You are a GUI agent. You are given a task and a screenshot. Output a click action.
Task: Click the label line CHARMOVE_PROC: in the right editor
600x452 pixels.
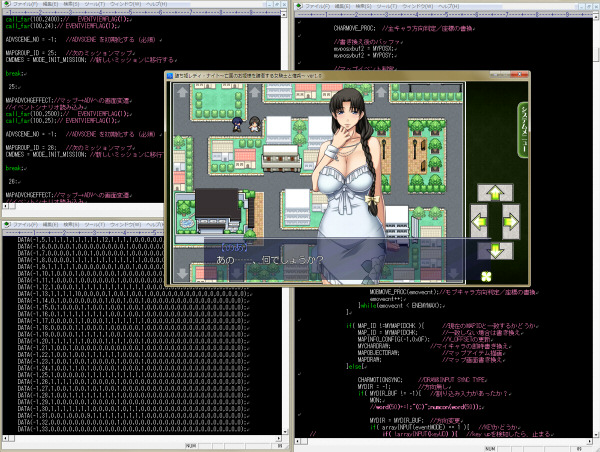(x=355, y=28)
